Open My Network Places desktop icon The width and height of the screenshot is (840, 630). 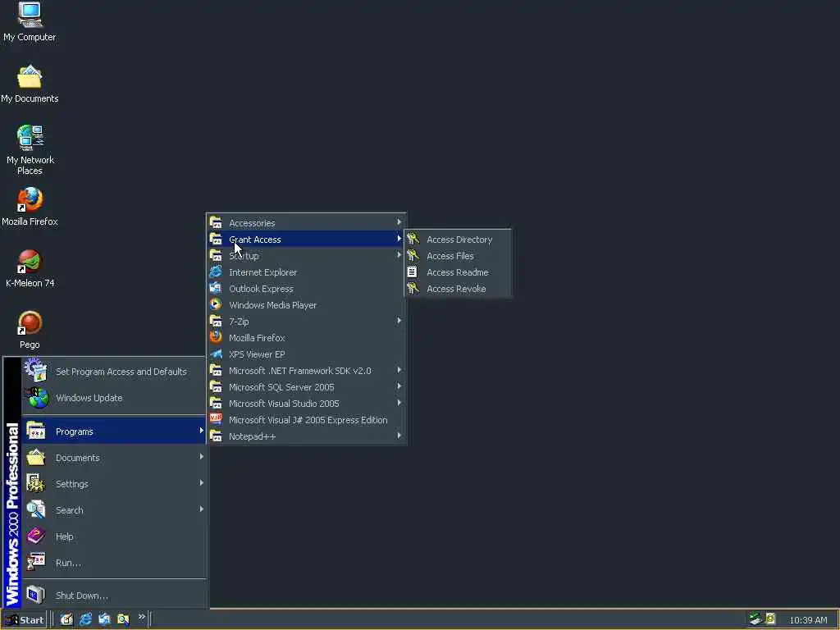pos(30,150)
